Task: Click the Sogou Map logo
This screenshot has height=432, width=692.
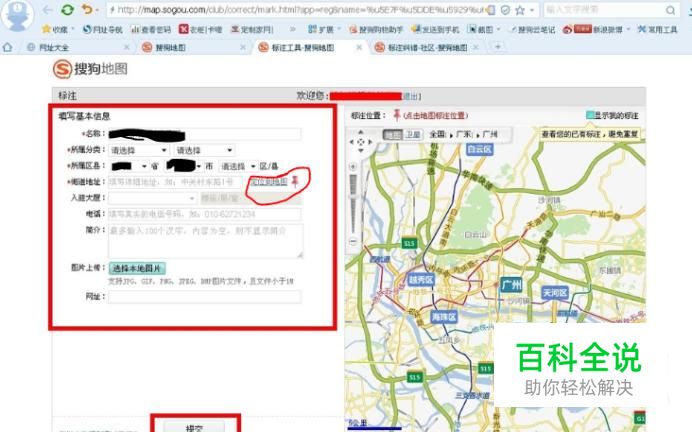Action: [x=90, y=69]
